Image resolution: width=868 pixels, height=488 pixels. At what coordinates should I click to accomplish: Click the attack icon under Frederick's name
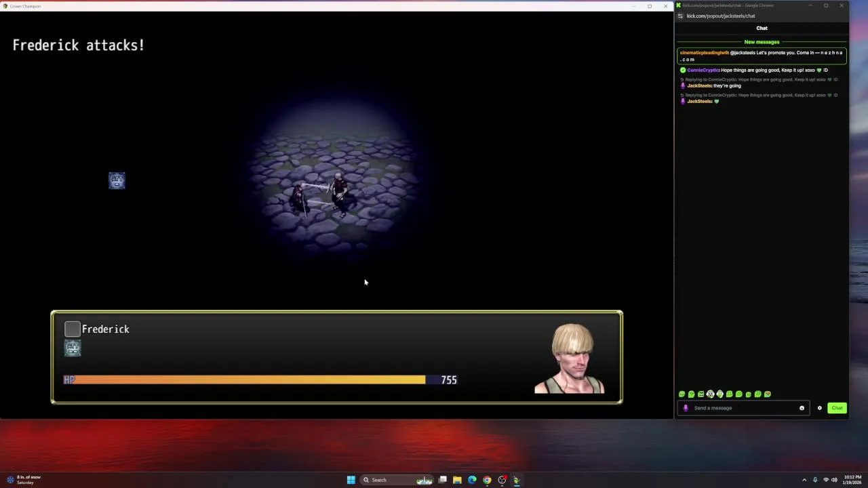73,348
